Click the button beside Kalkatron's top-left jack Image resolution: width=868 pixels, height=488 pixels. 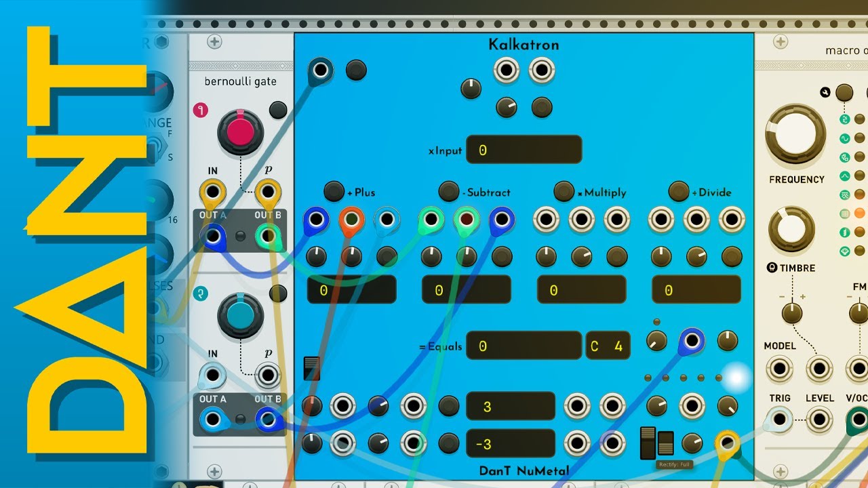(356, 70)
